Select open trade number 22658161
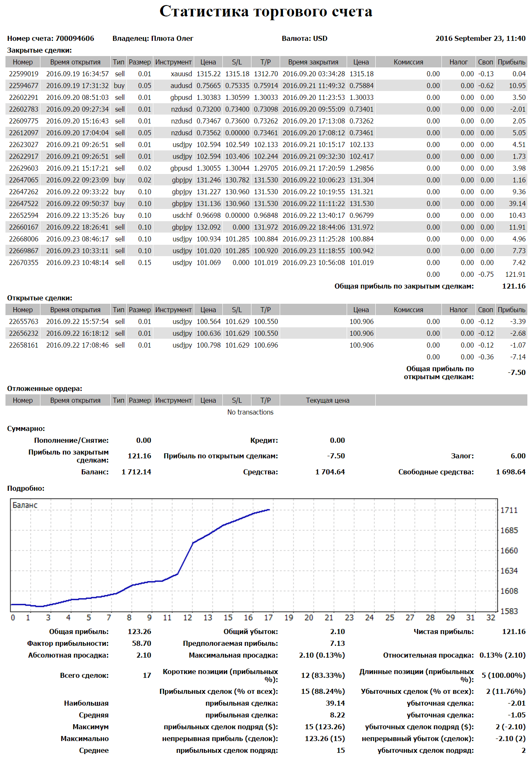 click(24, 345)
